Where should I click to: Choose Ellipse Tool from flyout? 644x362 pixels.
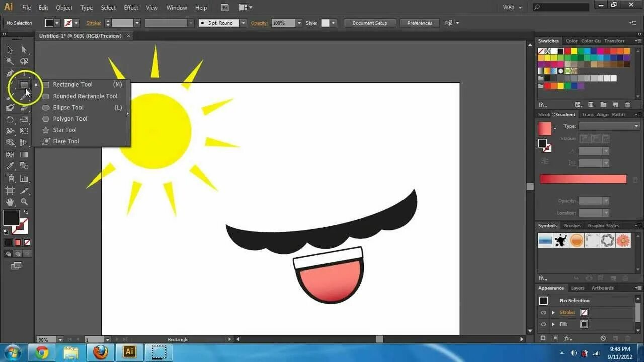68,107
